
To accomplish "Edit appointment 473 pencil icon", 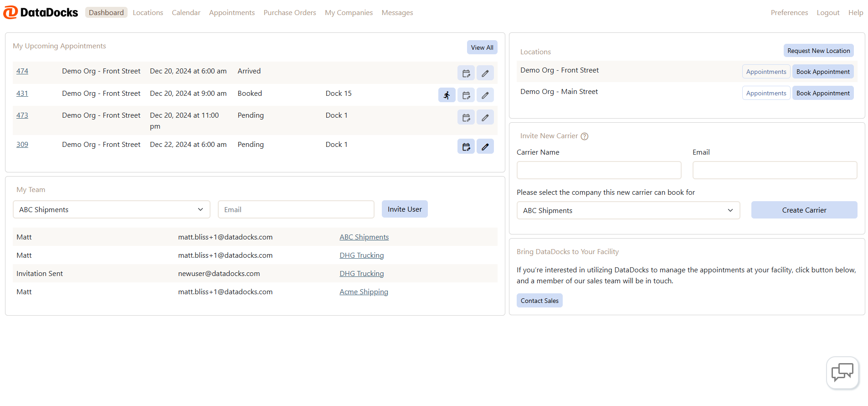I will coord(485,117).
